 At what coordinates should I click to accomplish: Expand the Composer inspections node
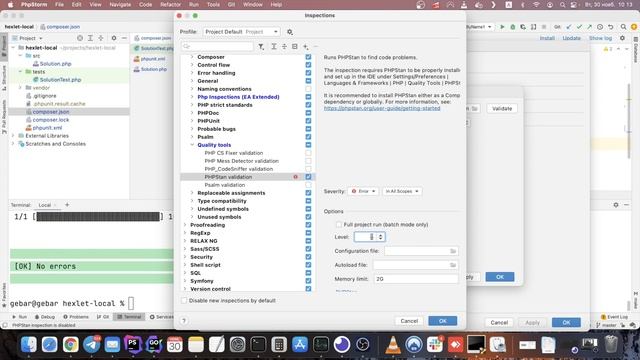point(192,57)
